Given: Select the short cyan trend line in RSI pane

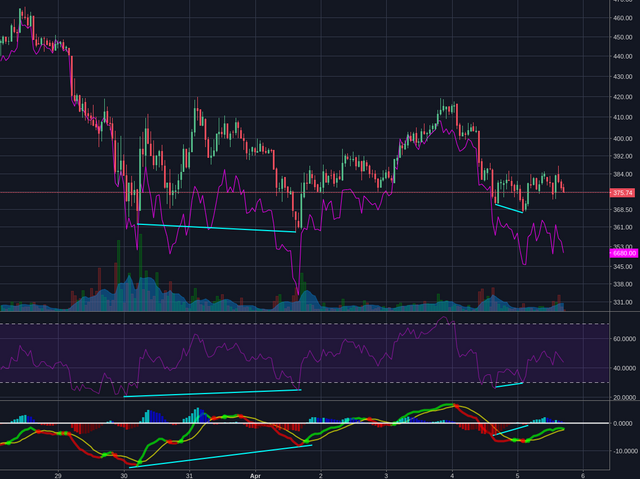Looking at the screenshot, I should (509, 385).
